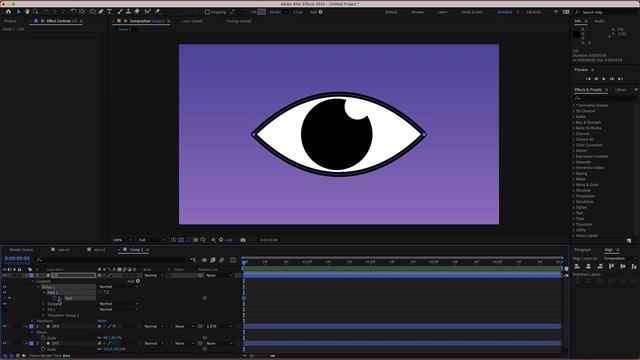Viewport: 640px width, 360px height.
Task: Select the Ellipse shape tool
Action: coord(93,12)
